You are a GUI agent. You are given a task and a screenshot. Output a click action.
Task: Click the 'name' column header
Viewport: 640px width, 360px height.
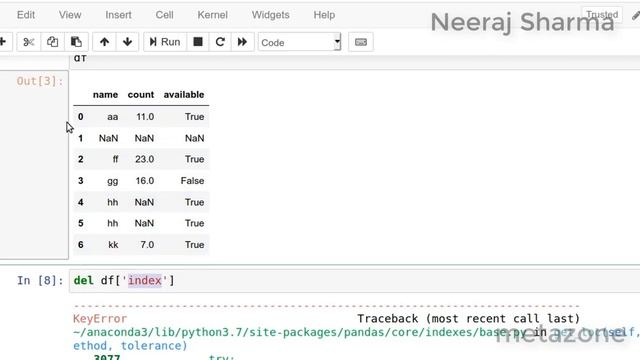105,95
